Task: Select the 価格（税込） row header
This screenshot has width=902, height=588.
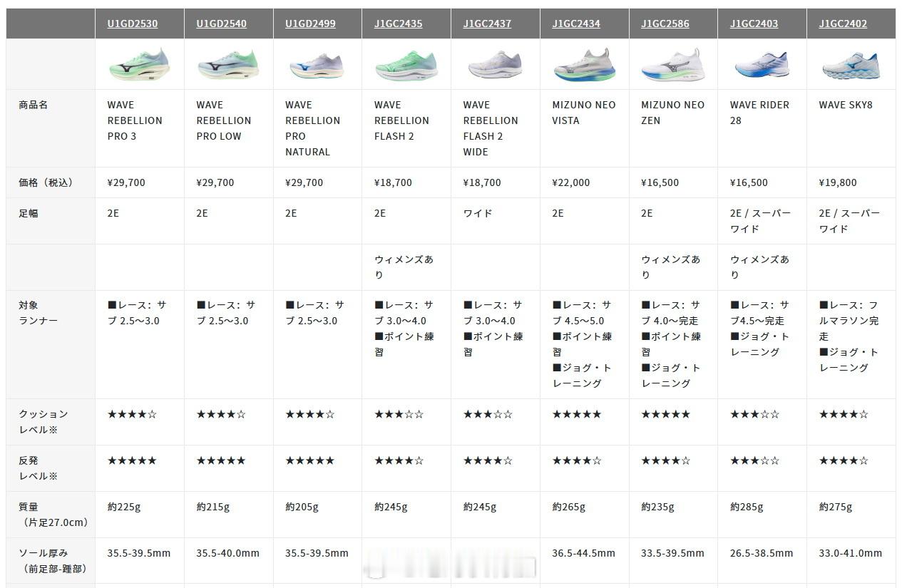Action: 51,182
